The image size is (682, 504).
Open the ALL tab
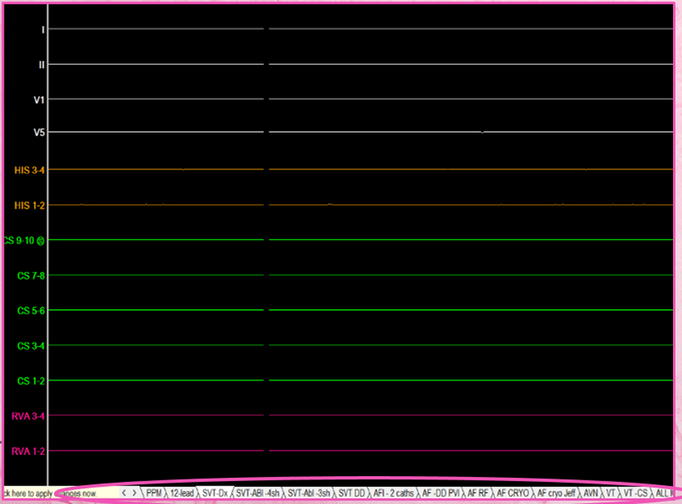point(662,493)
